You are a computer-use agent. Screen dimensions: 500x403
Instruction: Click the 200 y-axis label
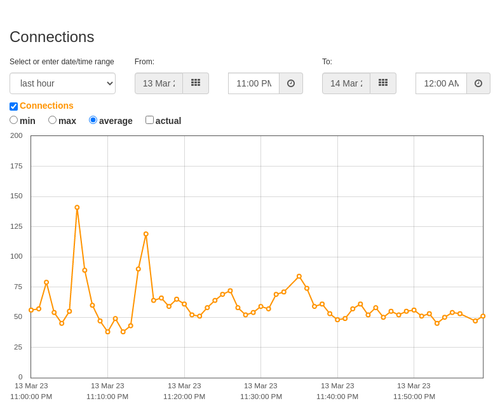16,136
